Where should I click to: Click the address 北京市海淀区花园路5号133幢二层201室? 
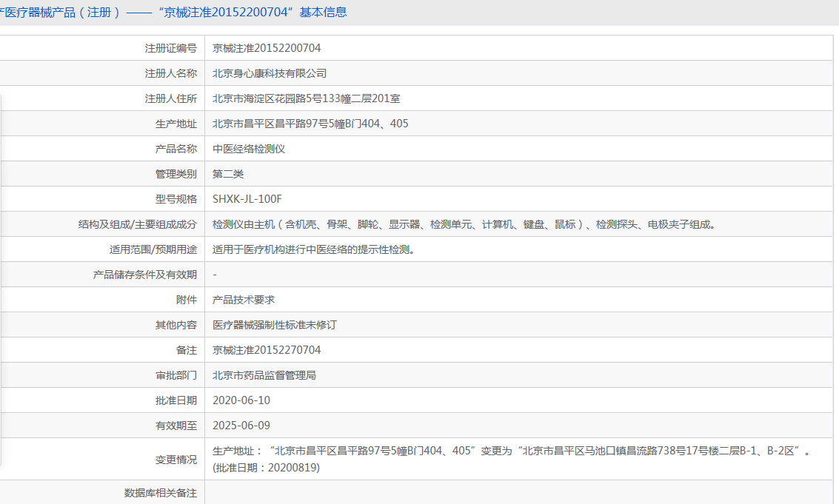[x=306, y=98]
